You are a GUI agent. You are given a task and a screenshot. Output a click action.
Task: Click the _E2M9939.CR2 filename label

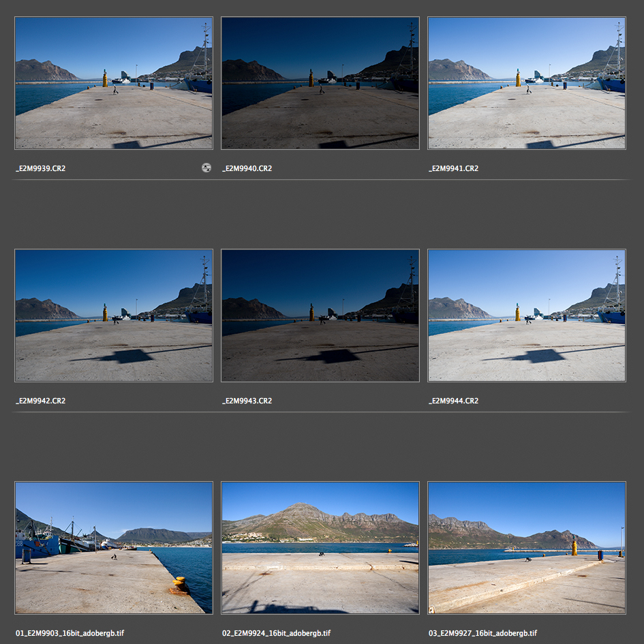click(x=41, y=168)
